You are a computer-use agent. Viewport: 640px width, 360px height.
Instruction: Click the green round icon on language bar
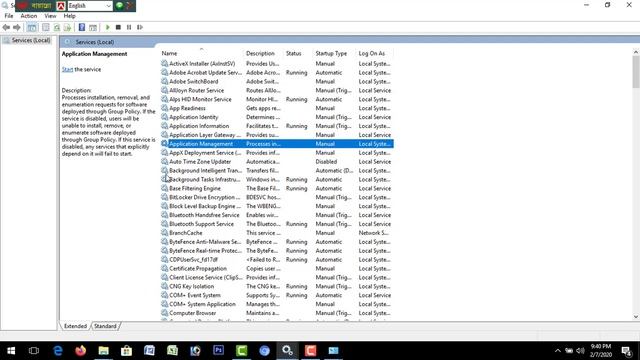[120, 5]
